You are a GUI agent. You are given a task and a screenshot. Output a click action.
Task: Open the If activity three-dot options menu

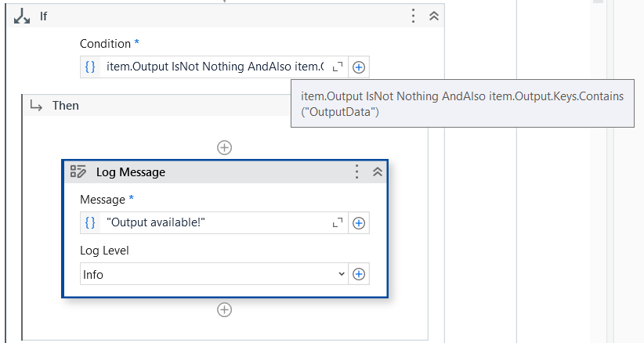(x=414, y=16)
